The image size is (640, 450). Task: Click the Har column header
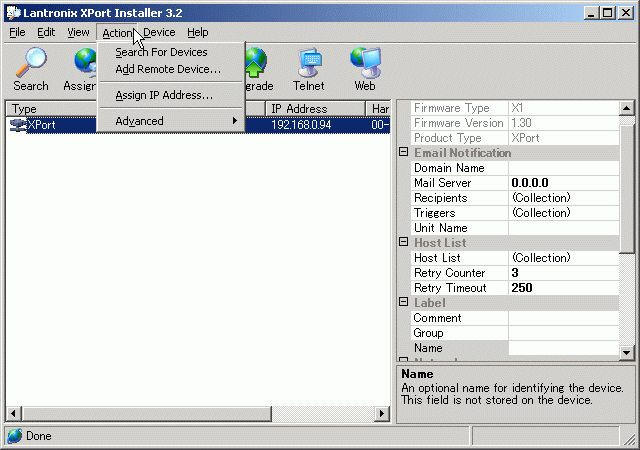point(378,109)
